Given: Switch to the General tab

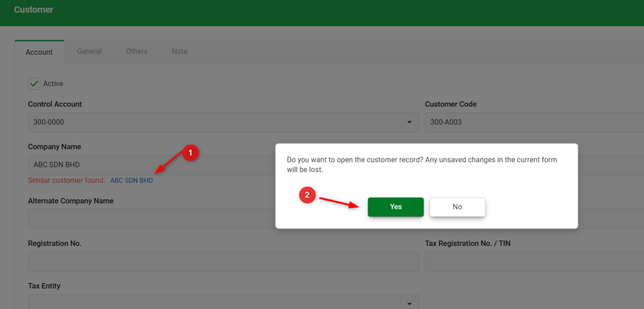Looking at the screenshot, I should point(90,52).
